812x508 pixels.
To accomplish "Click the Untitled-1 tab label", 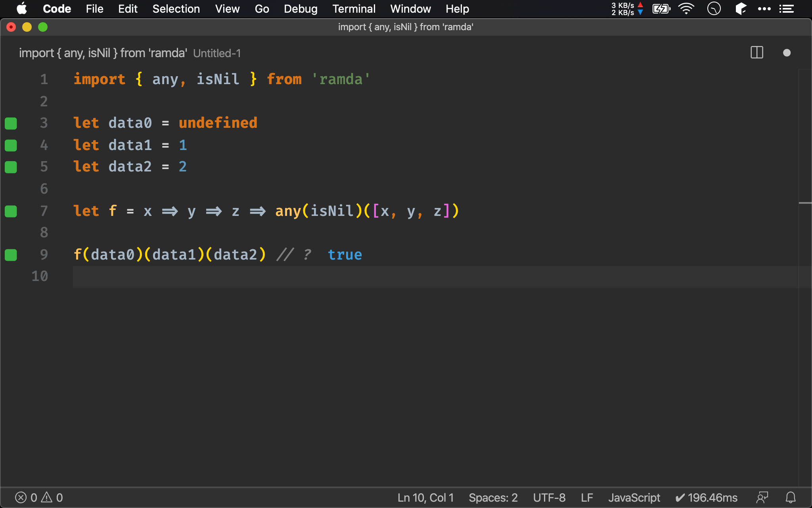I will pos(217,53).
